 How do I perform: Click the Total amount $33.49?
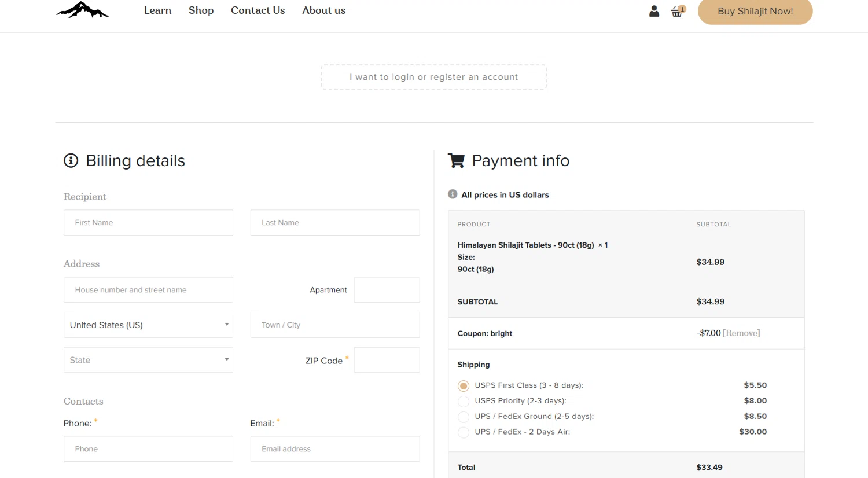click(x=709, y=468)
